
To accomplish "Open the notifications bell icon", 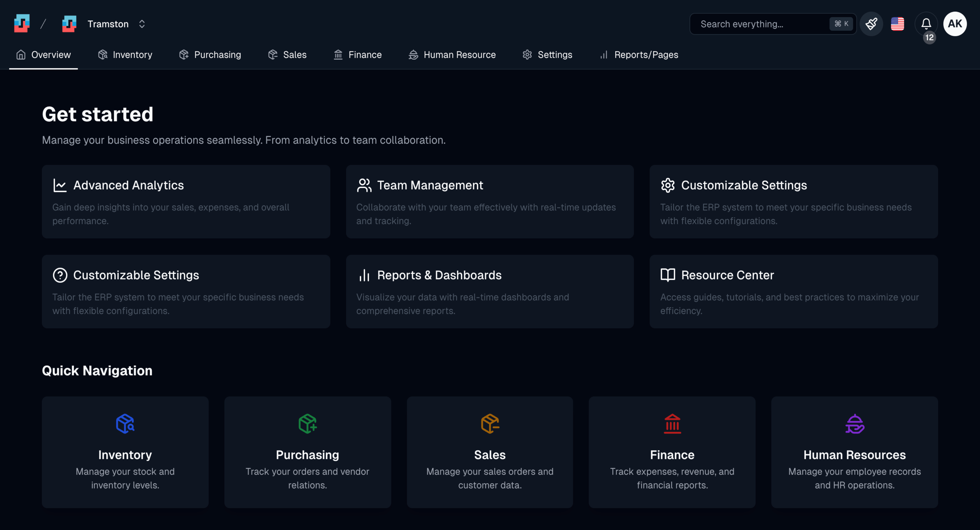I will pyautogui.click(x=926, y=24).
